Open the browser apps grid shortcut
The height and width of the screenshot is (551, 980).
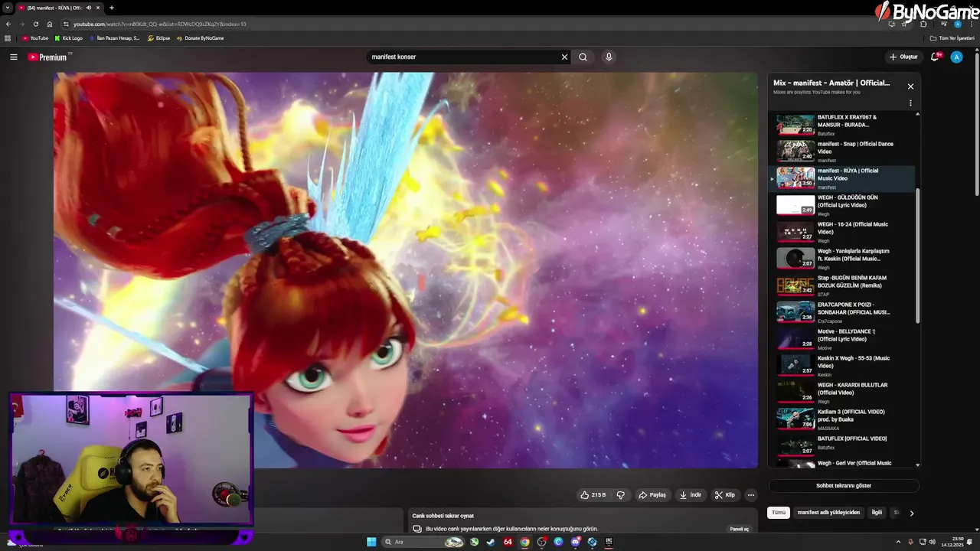click(x=8, y=38)
